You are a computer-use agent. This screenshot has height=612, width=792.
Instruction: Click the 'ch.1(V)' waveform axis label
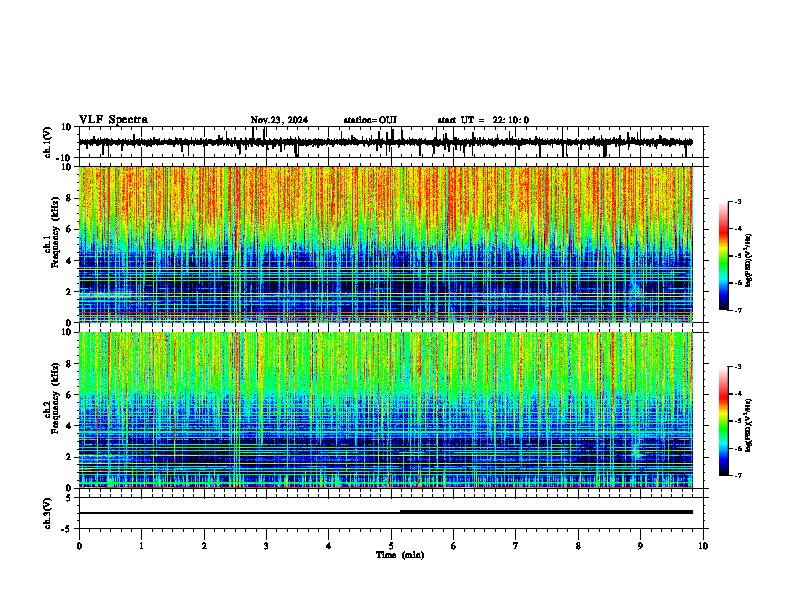[x=48, y=142]
